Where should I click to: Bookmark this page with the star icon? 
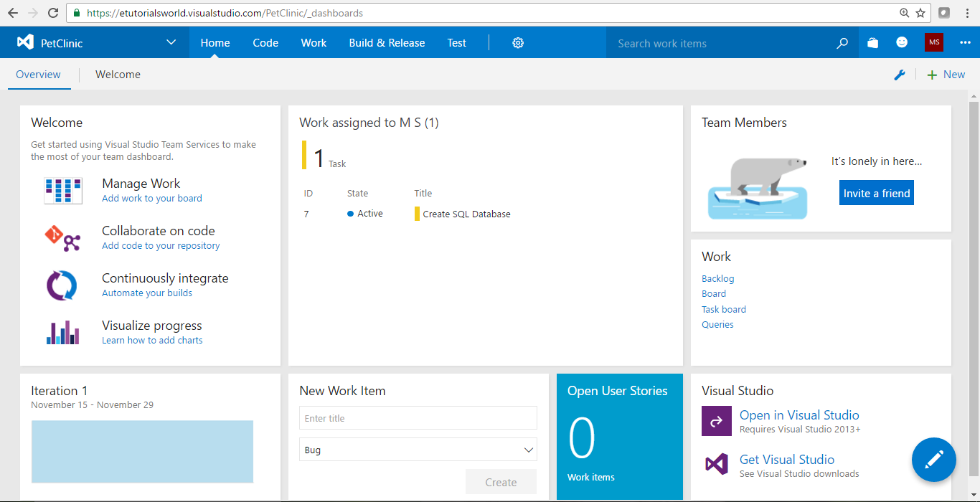point(920,13)
